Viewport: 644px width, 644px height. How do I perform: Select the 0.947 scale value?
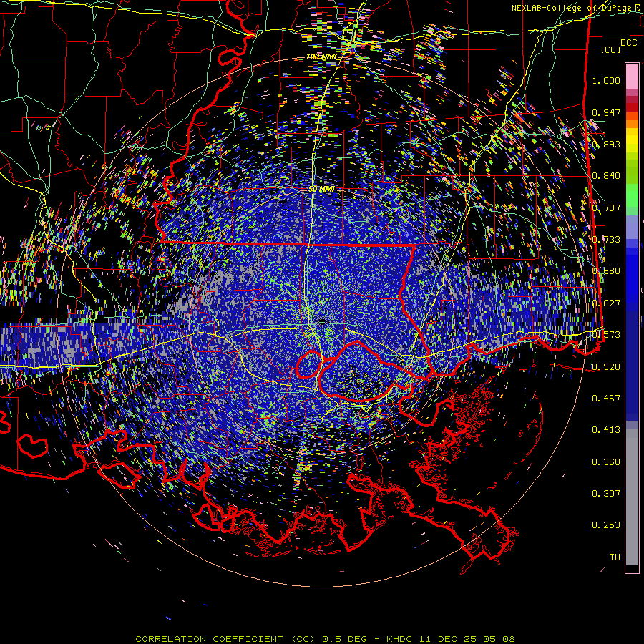click(606, 112)
